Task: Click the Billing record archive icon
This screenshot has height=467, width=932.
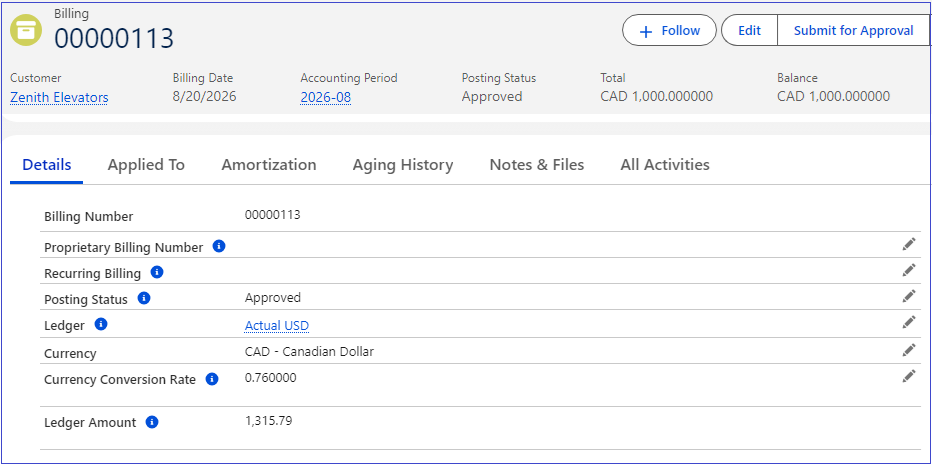Action: click(26, 30)
